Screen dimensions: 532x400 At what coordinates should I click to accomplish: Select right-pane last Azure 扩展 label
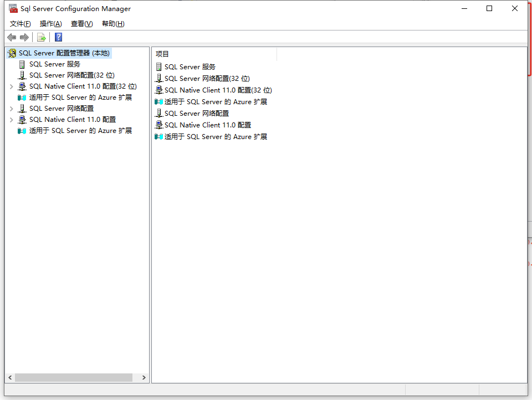[216, 137]
